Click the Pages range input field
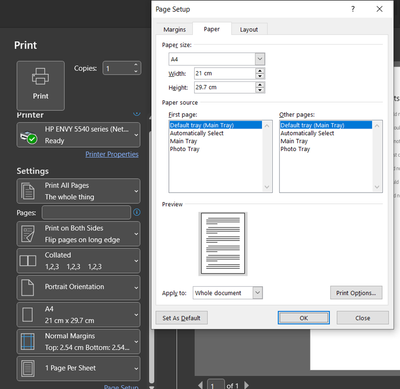 point(86,212)
